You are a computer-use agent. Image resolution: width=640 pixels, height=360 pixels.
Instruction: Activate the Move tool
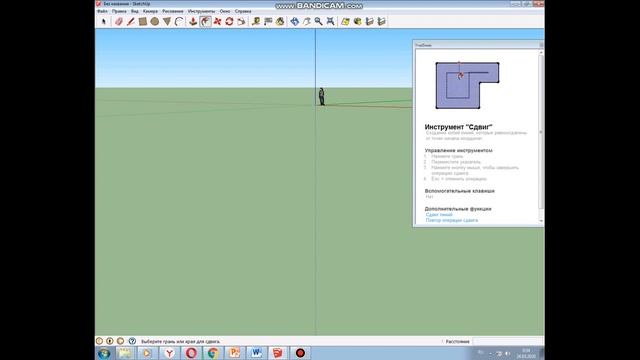(217, 22)
